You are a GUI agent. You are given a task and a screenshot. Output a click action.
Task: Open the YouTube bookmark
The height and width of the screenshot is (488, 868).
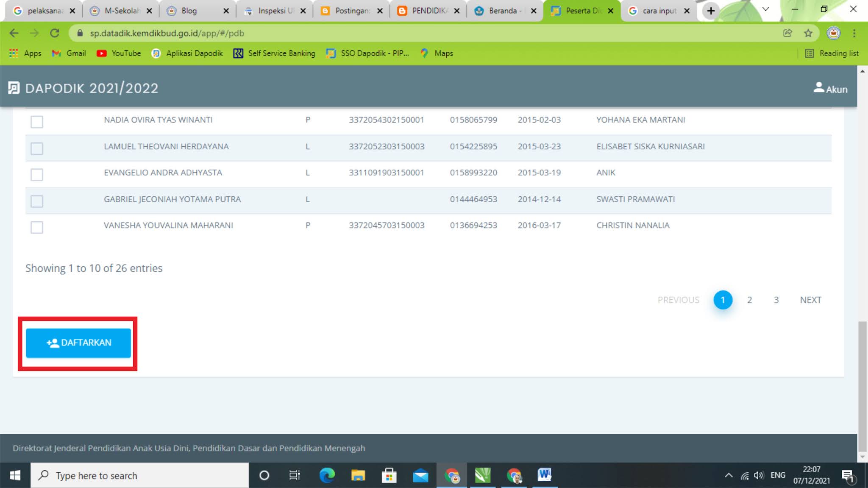(x=119, y=53)
